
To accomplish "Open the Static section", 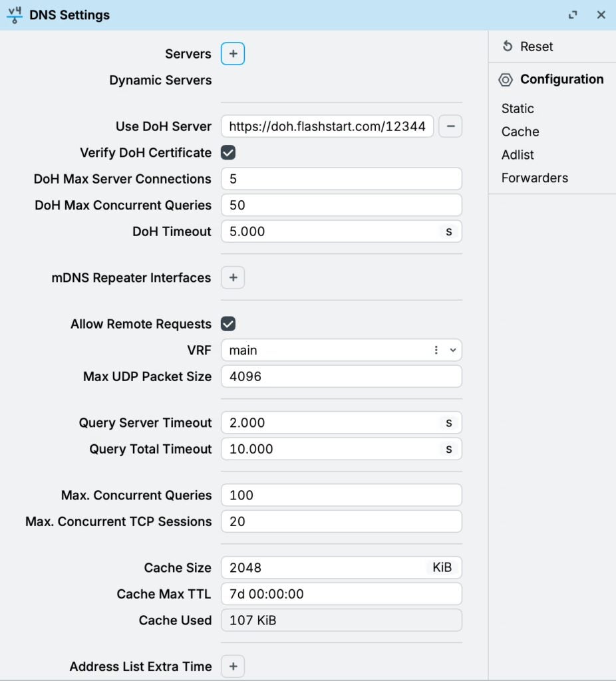I will (518, 108).
